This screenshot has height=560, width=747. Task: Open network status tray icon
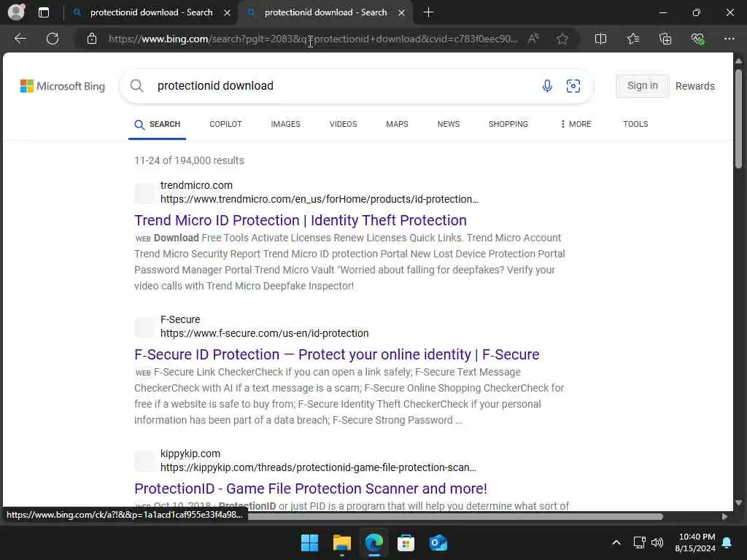click(x=639, y=542)
